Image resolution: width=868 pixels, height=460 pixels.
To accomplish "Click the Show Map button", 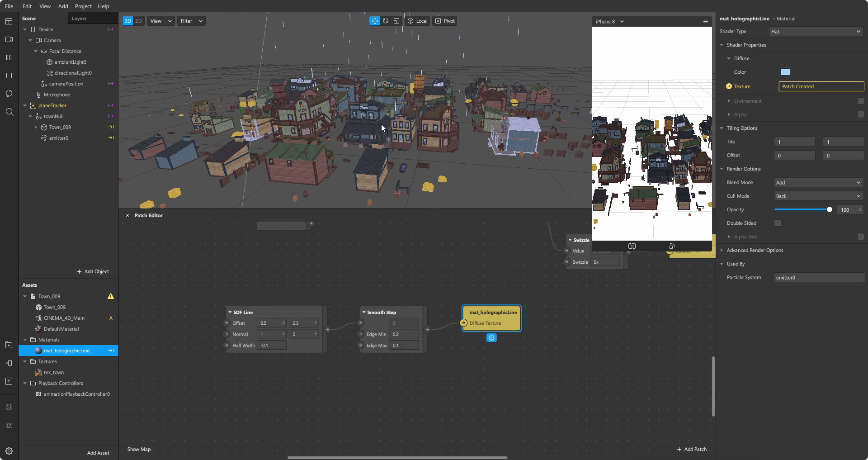I will pyautogui.click(x=139, y=449).
